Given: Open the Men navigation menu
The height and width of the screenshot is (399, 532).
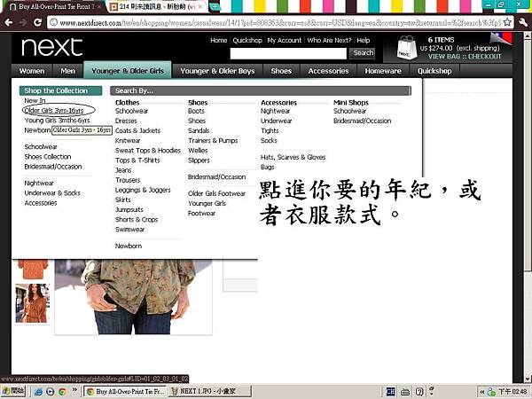Looking at the screenshot, I should [x=68, y=71].
